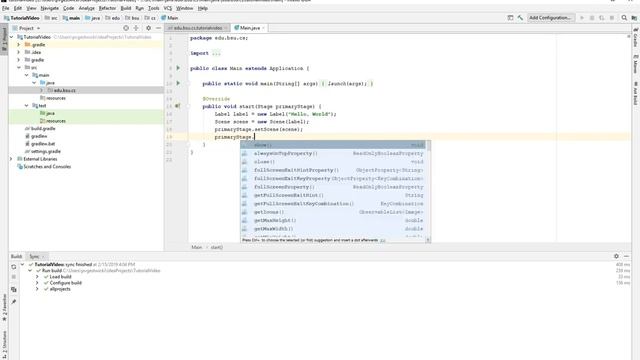Expand the Load build node
Viewport: 640px width, 360px height.
coord(37,277)
